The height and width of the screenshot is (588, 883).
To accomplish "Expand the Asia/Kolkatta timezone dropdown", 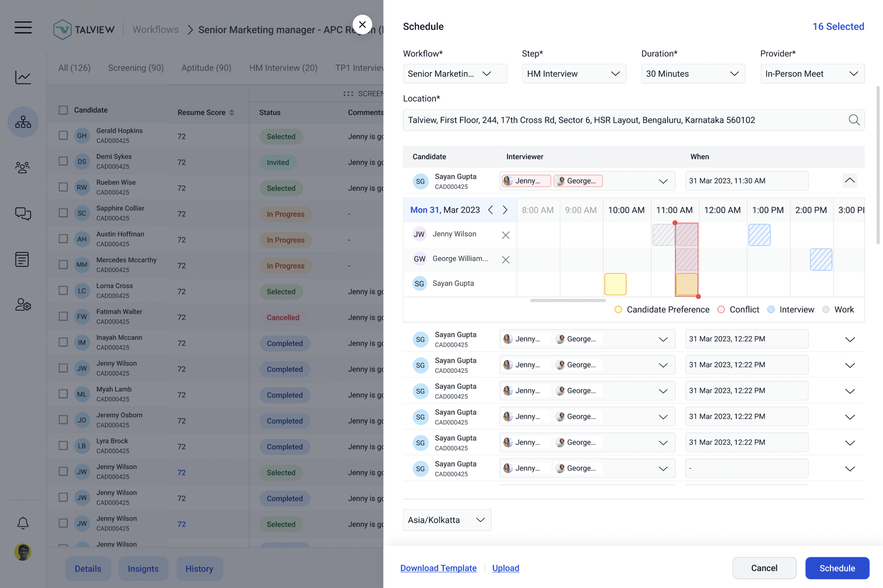I will coord(446,520).
